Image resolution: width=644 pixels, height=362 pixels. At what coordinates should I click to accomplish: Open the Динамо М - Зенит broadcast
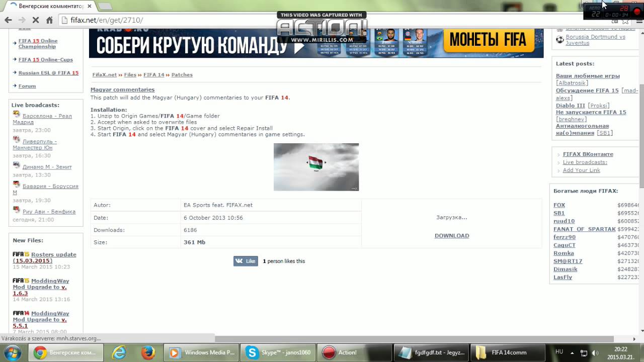pyautogui.click(x=47, y=167)
